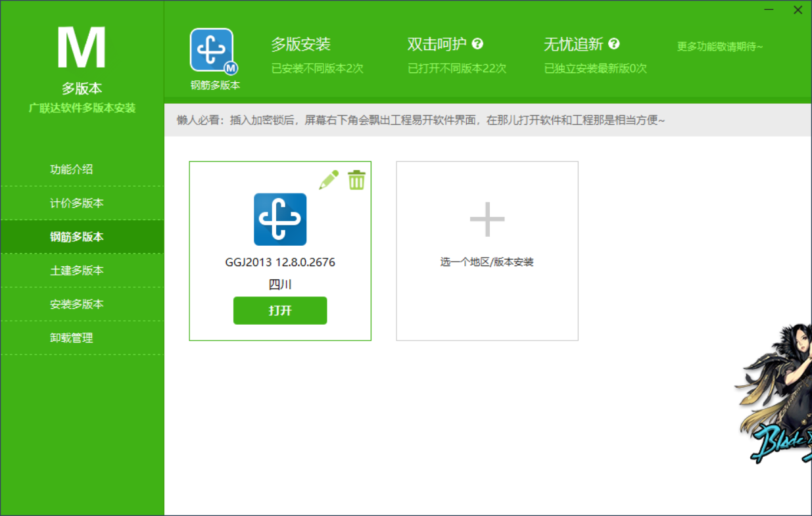Click the 无忧追新 heading
Image resolution: width=812 pixels, height=516 pixels.
(573, 44)
